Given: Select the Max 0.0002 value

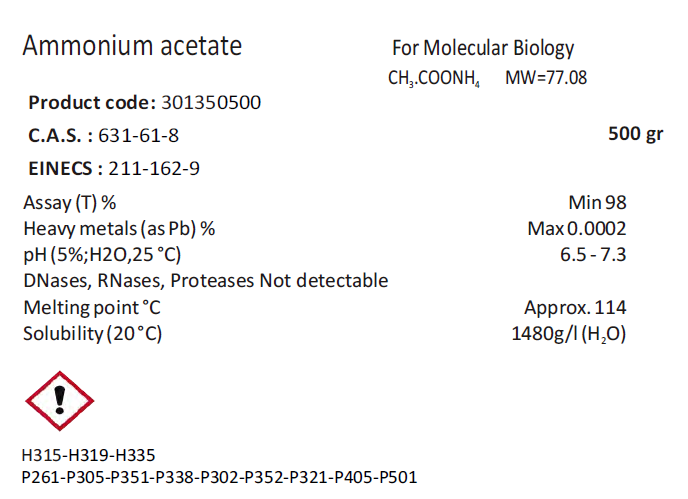Looking at the screenshot, I should pos(576,228).
